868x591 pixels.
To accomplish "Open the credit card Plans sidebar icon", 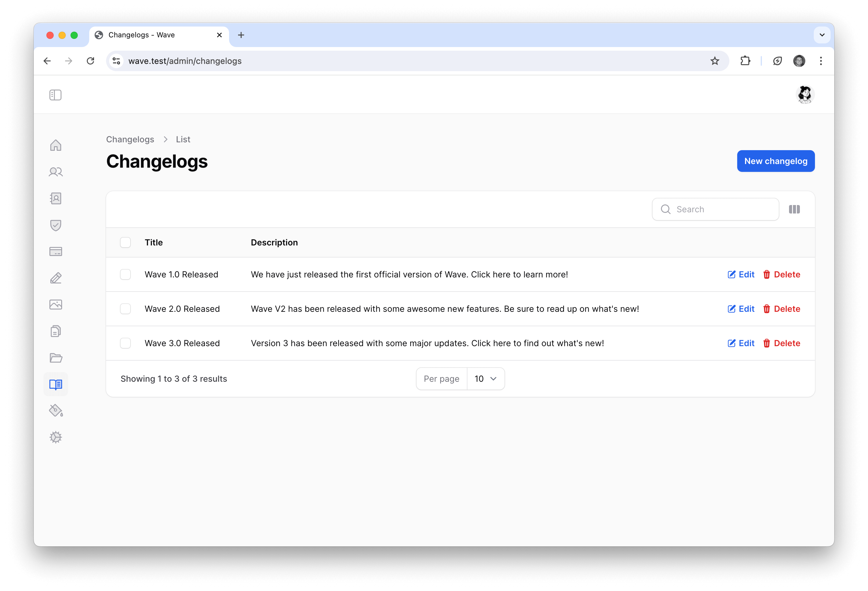I will point(56,251).
